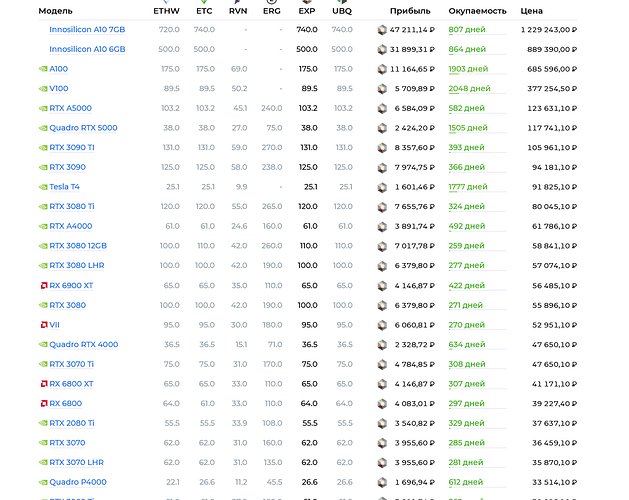The width and height of the screenshot is (629, 500).
Task: Click the coin icon beside 7 974,75 ₽
Action: click(x=382, y=167)
